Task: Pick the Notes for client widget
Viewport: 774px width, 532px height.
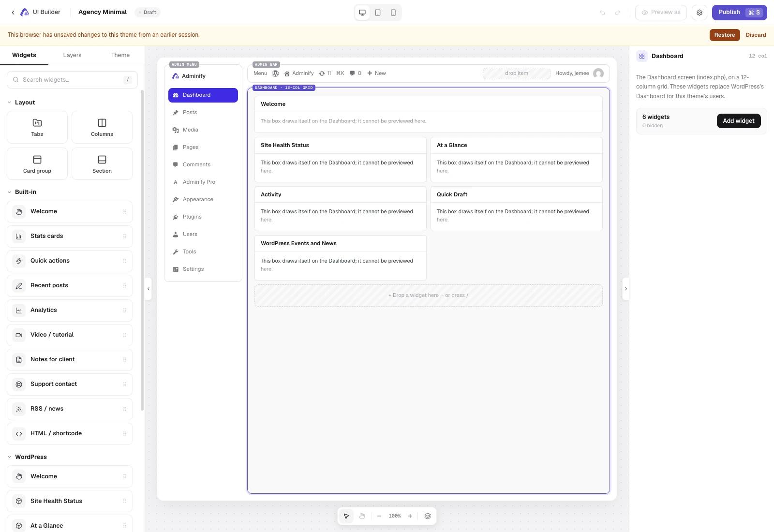Action: coord(70,360)
